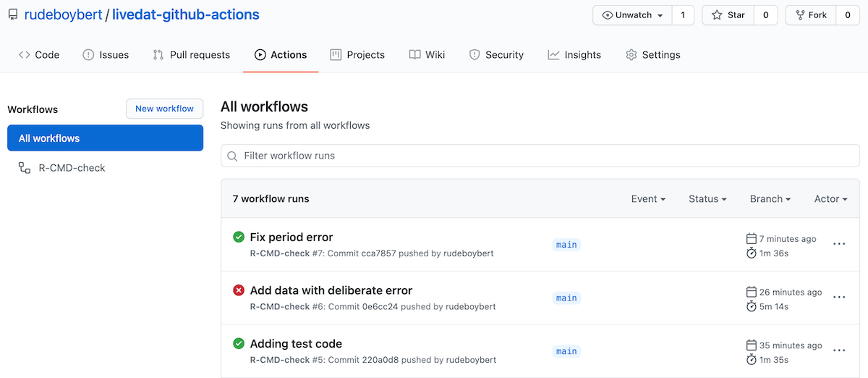Select the Actions tab
Image resolution: width=868 pixels, height=378 pixels.
pos(281,55)
